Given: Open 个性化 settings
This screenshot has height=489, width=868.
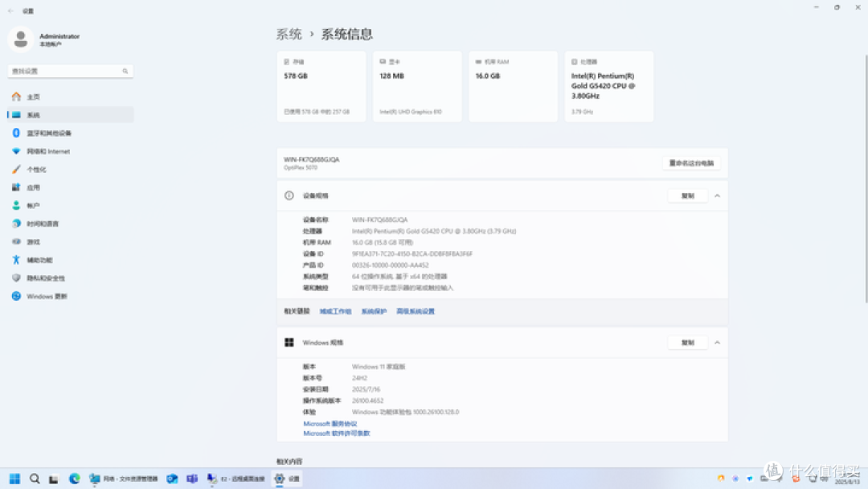Looking at the screenshot, I should click(x=70, y=170).
